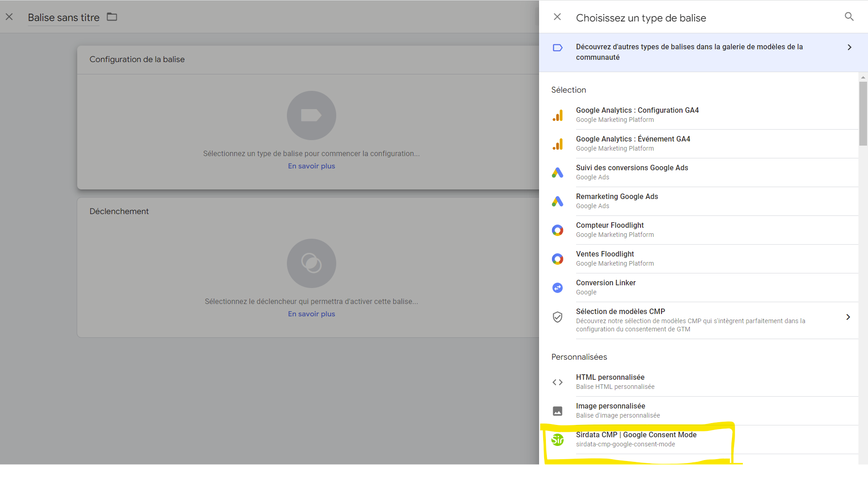Open En savoir plus link under tag configuration
868x482 pixels.
311,166
